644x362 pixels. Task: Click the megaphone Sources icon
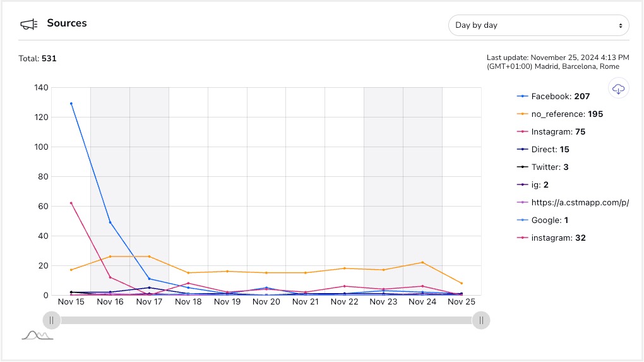(x=29, y=24)
